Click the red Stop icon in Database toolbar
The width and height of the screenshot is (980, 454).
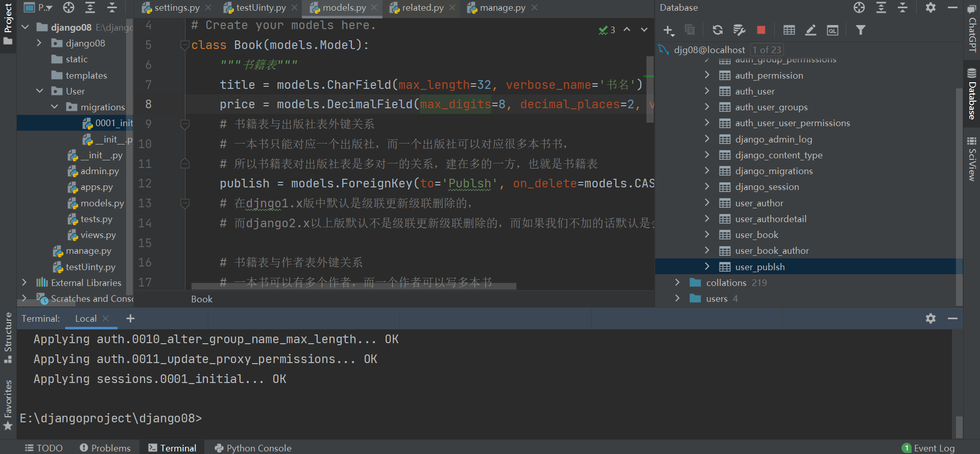click(761, 30)
